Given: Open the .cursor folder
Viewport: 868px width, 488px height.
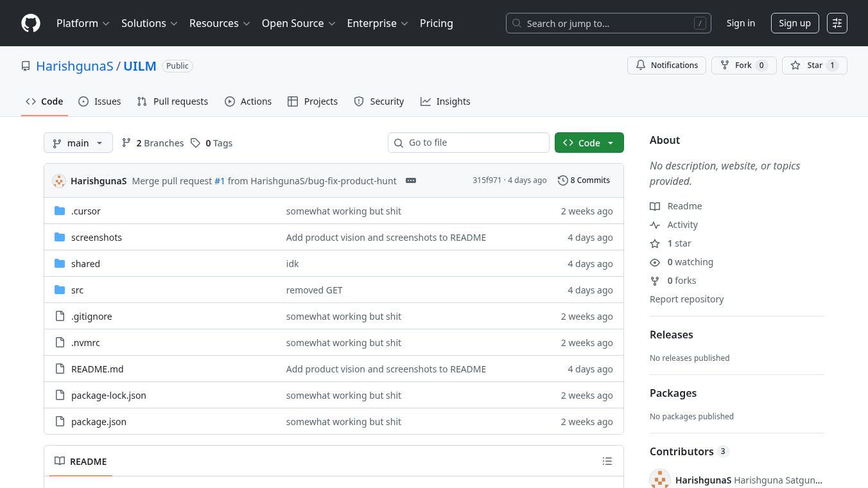Looking at the screenshot, I should [85, 211].
